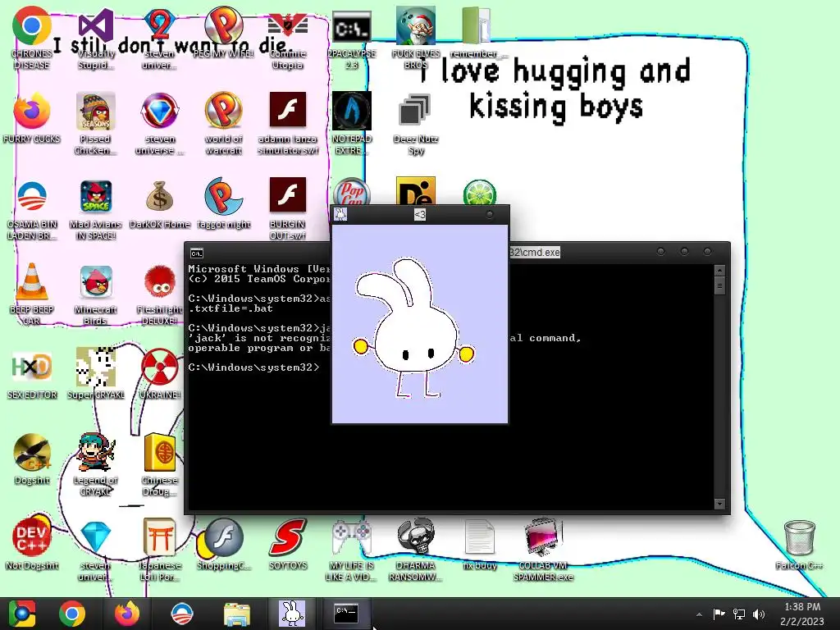Open the clock showing 1:38 PM
The height and width of the screenshot is (630, 840).
click(802, 614)
